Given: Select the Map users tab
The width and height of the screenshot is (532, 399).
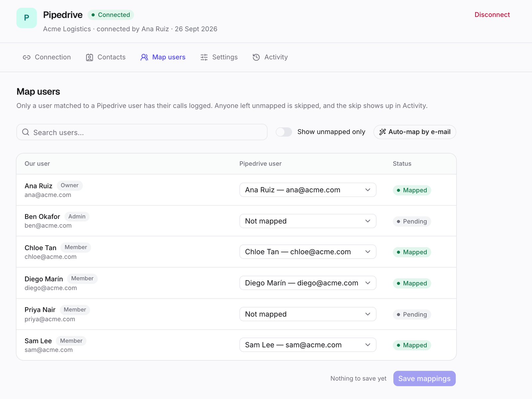Looking at the screenshot, I should [x=163, y=57].
